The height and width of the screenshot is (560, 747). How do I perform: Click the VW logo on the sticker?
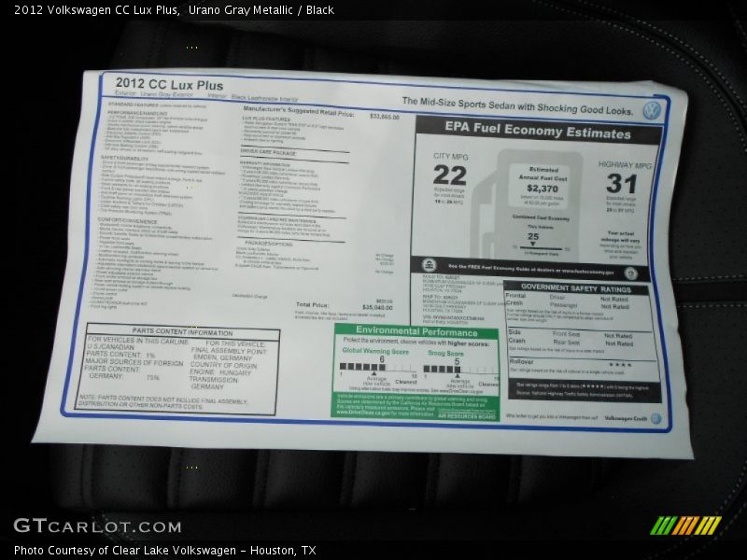[651, 110]
